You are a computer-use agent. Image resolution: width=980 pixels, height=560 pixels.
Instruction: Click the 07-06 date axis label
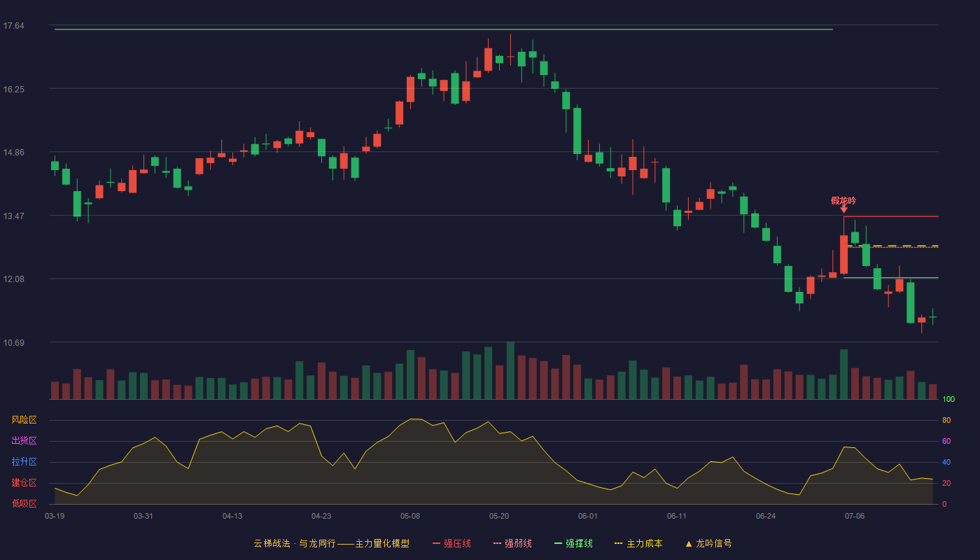tap(855, 516)
